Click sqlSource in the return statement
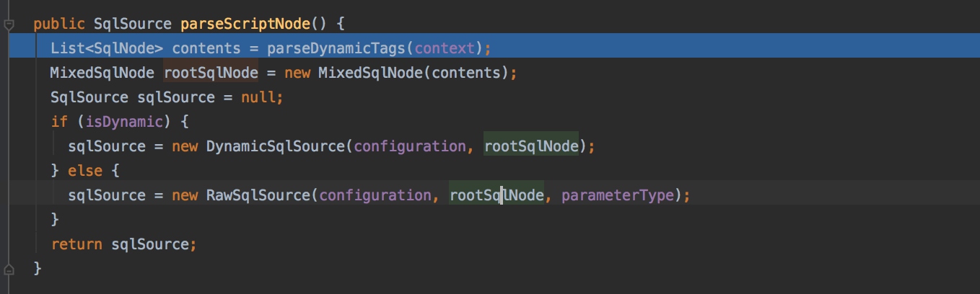 [150, 244]
